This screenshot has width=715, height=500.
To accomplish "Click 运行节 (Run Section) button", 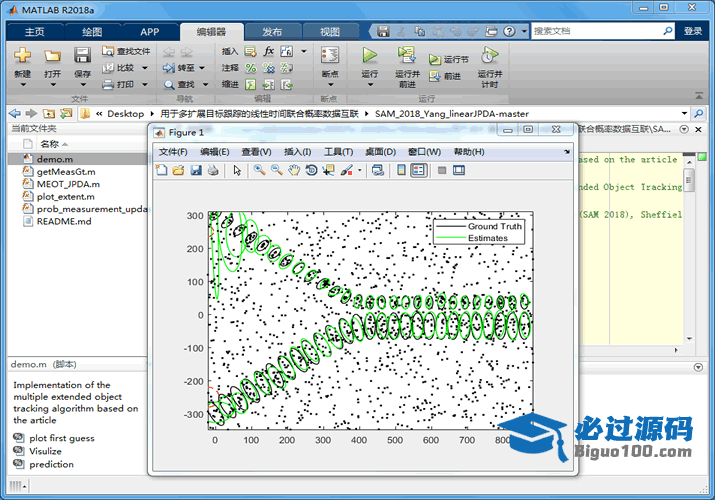I will pyautogui.click(x=449, y=59).
